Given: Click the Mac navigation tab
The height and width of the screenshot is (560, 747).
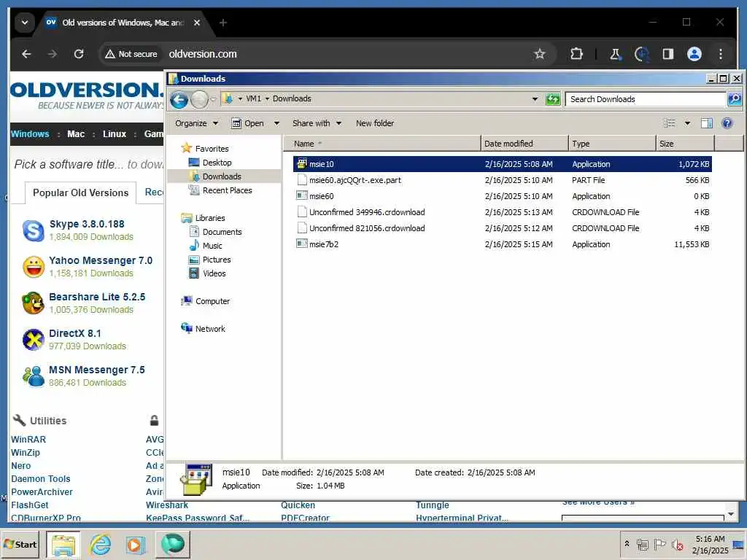Looking at the screenshot, I should point(76,134).
